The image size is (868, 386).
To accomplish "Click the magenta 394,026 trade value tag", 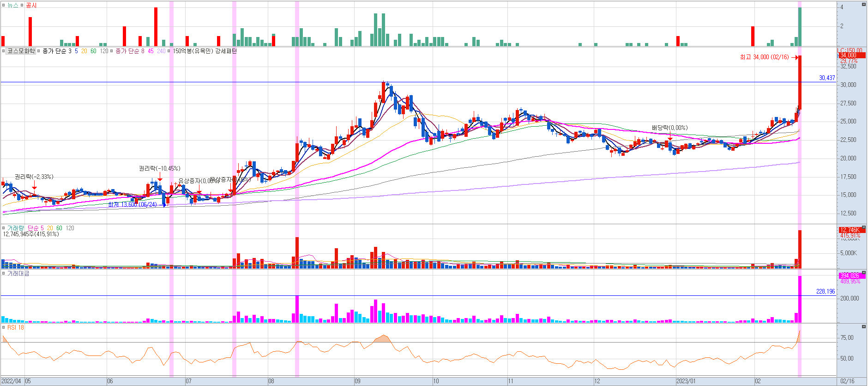I will 852,276.
